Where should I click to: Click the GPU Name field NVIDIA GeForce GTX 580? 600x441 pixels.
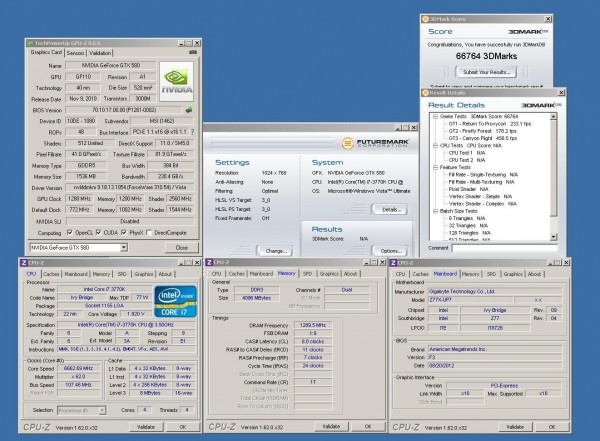pyautogui.click(x=111, y=65)
